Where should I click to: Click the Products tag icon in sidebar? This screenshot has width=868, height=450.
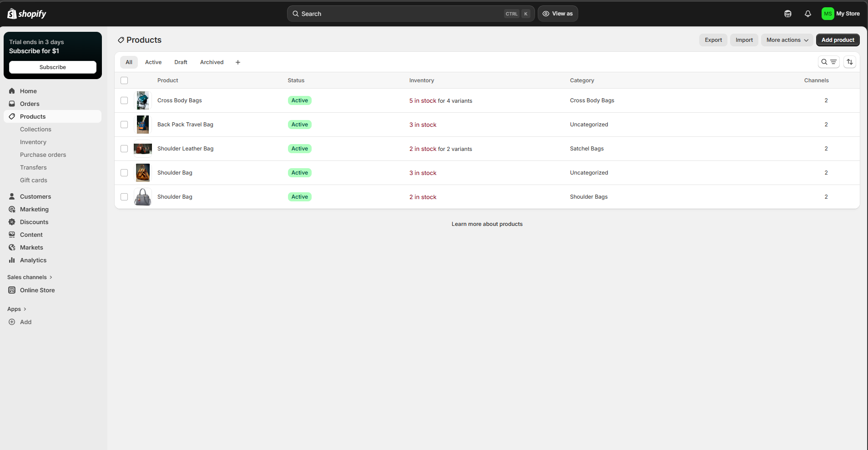(x=12, y=116)
